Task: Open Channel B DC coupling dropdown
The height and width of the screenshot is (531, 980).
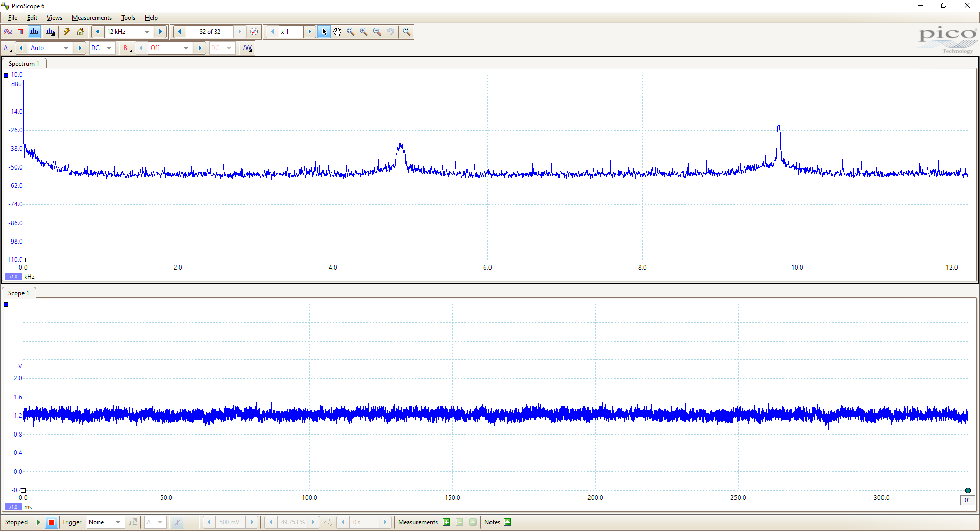Action: 222,48
